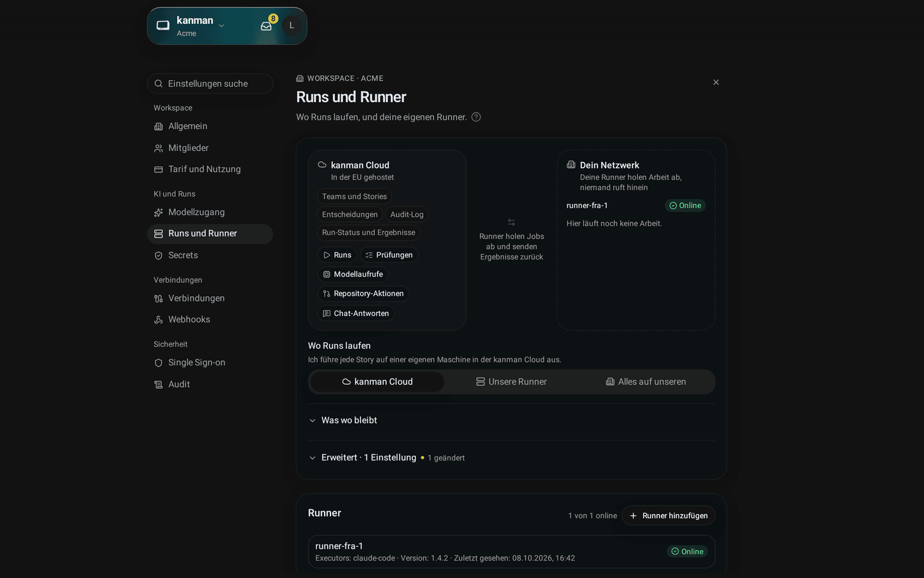Click the Einstellungen suche search field
Viewport: 924px width, 578px height.
tap(210, 83)
